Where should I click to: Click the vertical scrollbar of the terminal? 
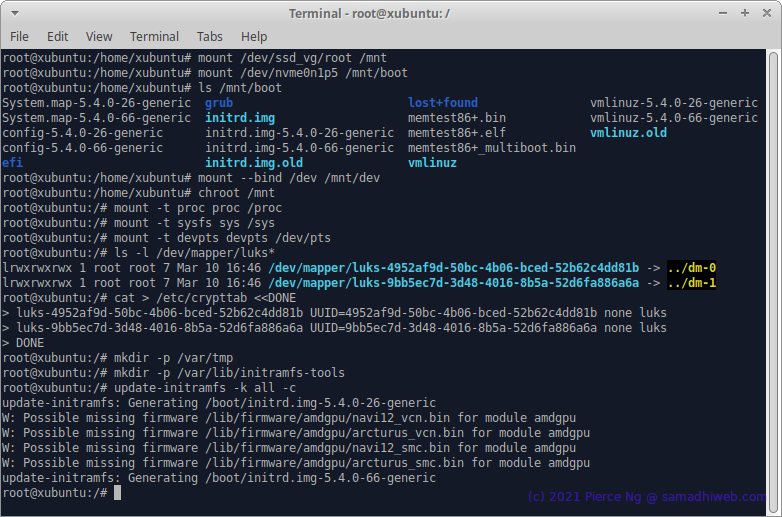click(773, 282)
